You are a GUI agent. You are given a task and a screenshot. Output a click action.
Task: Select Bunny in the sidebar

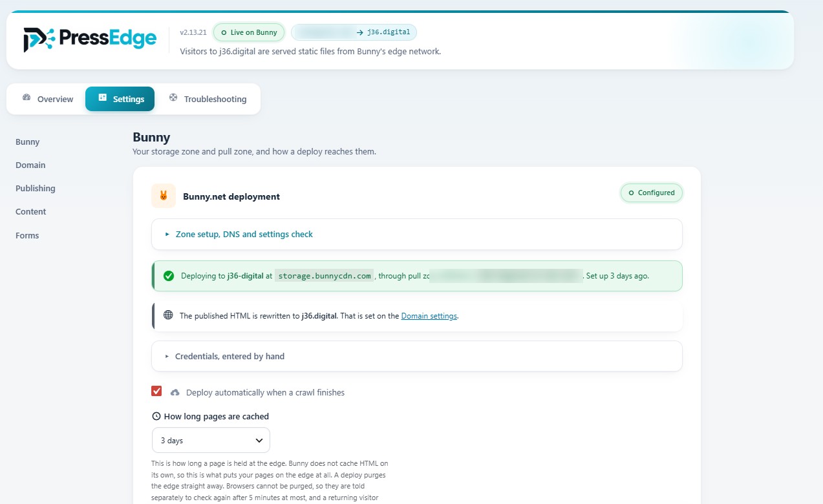[28, 142]
